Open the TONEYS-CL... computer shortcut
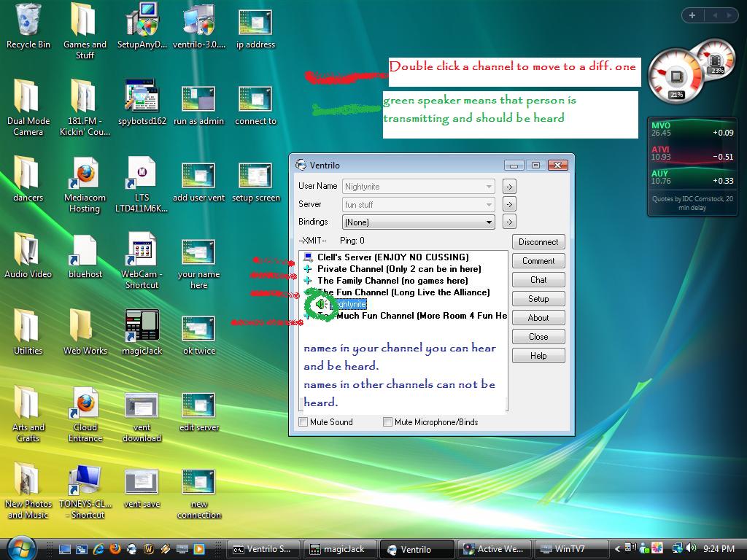The height and width of the screenshot is (560, 747). [x=85, y=491]
